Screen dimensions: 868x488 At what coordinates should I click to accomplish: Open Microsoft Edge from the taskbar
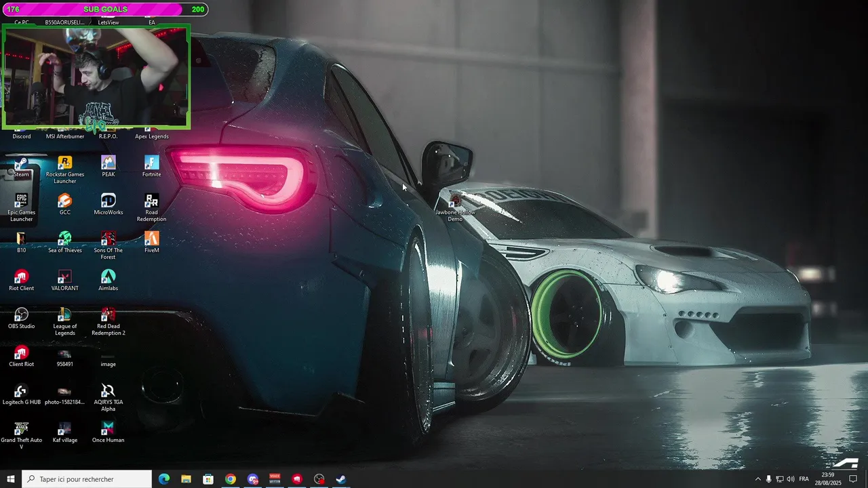[x=164, y=479]
